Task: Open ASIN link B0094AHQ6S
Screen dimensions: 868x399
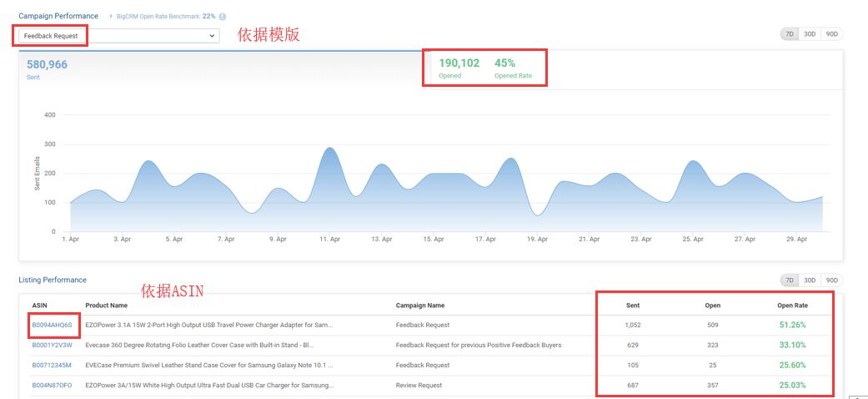Action: coord(52,326)
